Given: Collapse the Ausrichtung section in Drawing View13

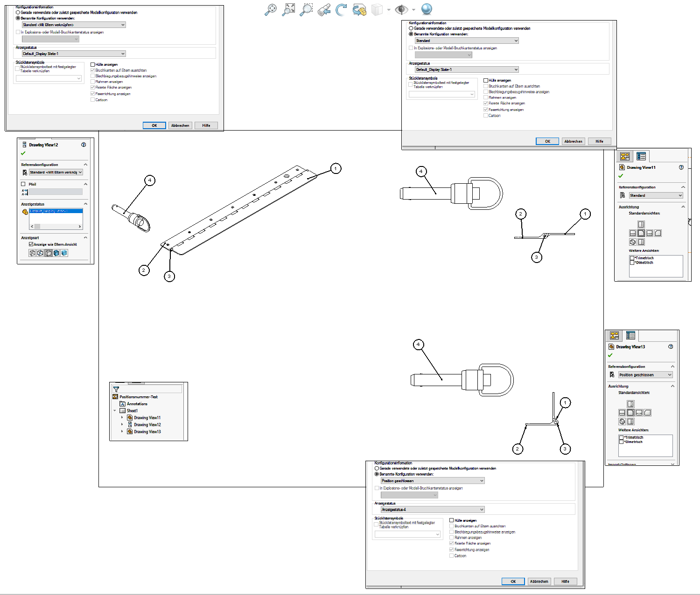Looking at the screenshot, I should tap(672, 386).
